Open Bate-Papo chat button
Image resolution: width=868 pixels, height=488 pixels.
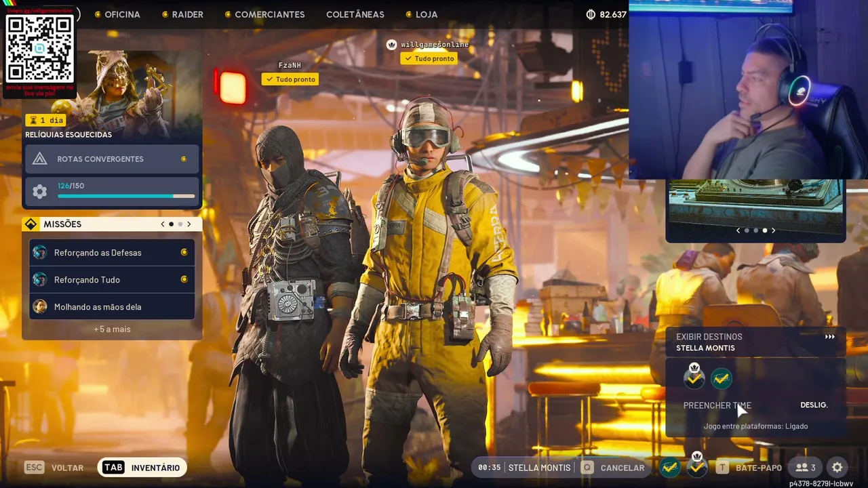(749, 468)
